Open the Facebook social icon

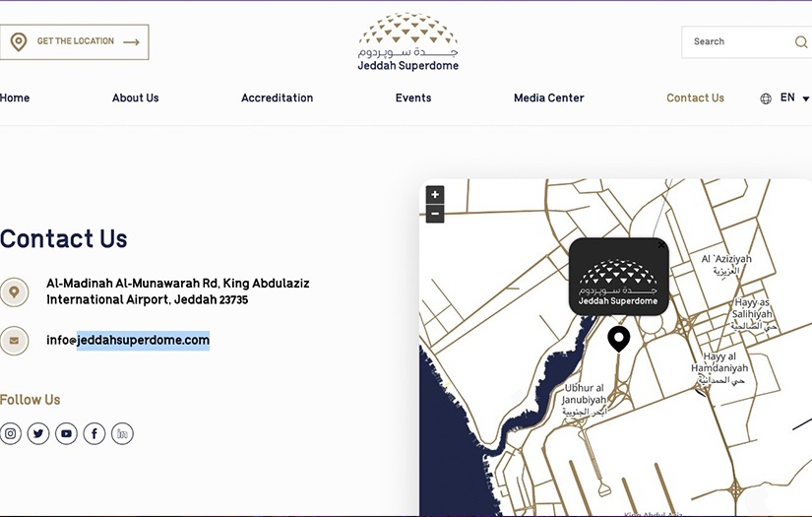coord(94,433)
